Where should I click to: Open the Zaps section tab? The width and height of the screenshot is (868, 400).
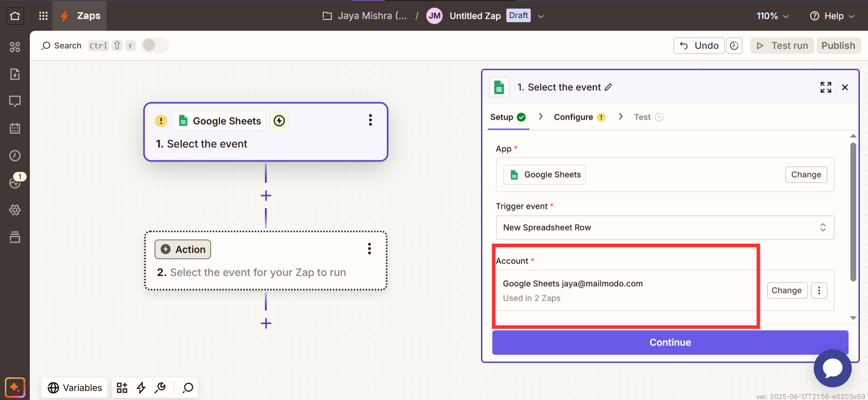click(80, 16)
